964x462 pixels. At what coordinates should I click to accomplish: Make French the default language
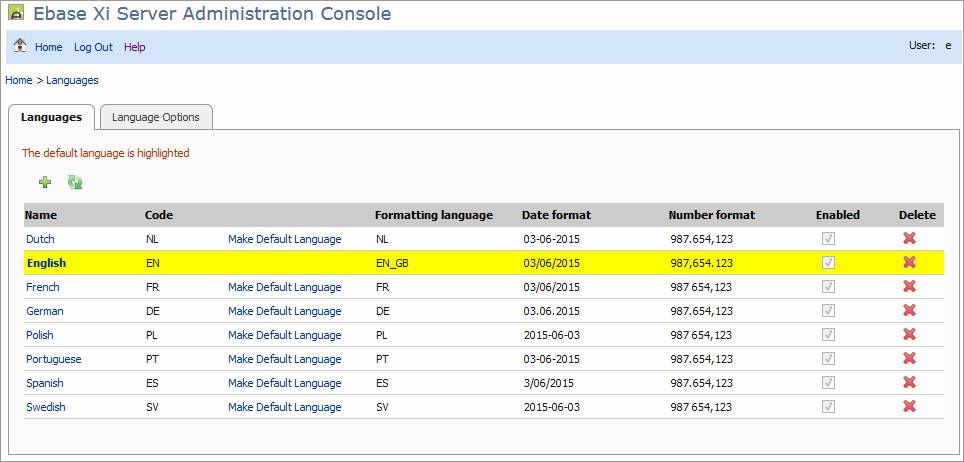pyautogui.click(x=285, y=287)
